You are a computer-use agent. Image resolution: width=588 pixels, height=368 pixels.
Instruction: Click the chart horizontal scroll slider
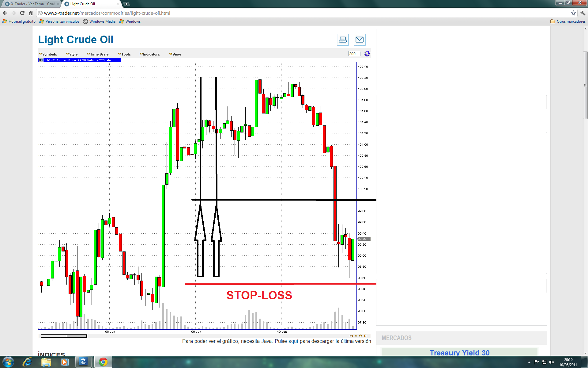[77, 336]
